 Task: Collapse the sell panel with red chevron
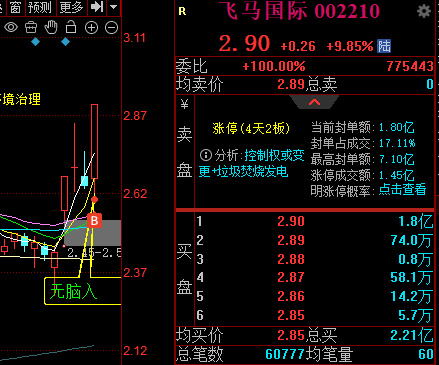(x=314, y=102)
